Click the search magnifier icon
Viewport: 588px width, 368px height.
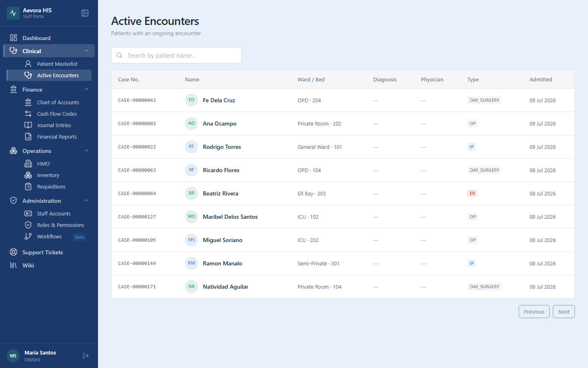(119, 55)
